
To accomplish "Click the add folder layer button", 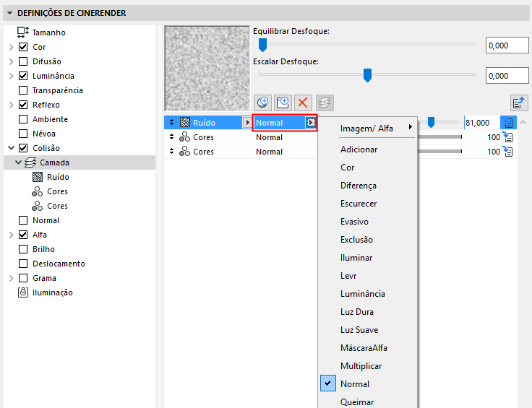I will 283,103.
